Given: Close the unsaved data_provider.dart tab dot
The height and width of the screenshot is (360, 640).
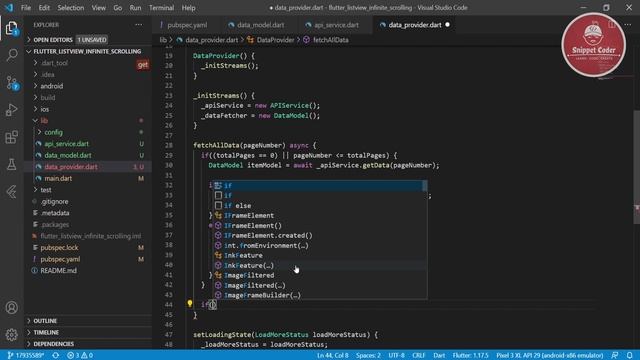Looking at the screenshot, I should [447, 25].
